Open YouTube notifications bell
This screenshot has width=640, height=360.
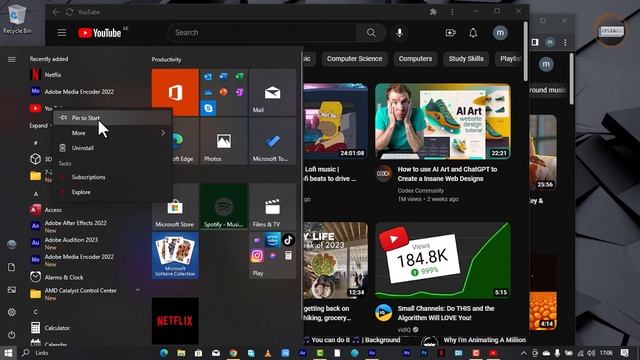tap(473, 33)
